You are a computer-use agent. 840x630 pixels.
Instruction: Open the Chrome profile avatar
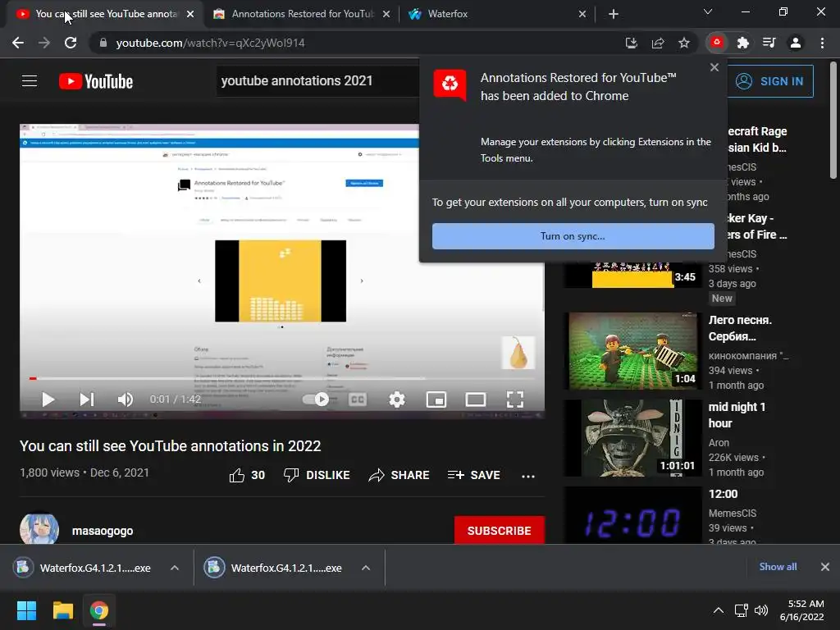point(796,43)
